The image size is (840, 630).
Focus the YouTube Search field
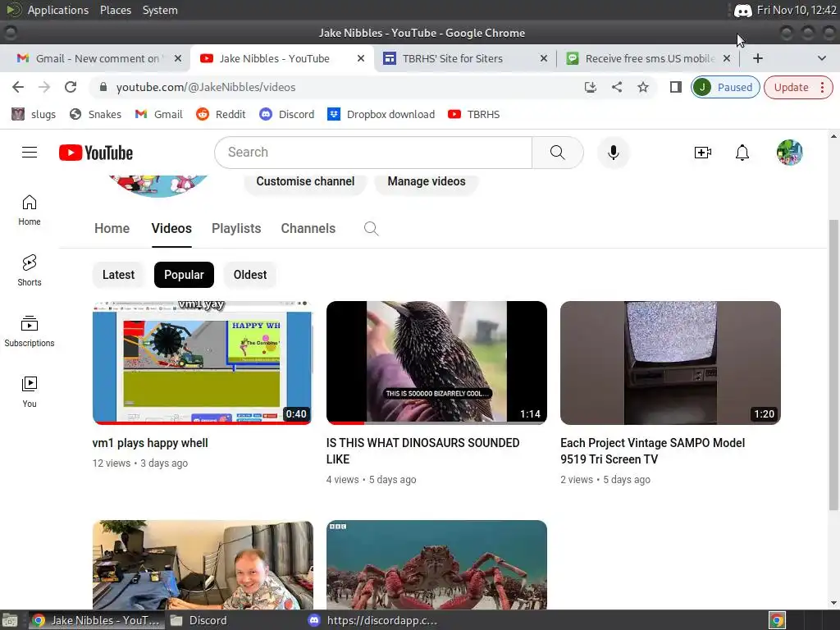pyautogui.click(x=373, y=153)
